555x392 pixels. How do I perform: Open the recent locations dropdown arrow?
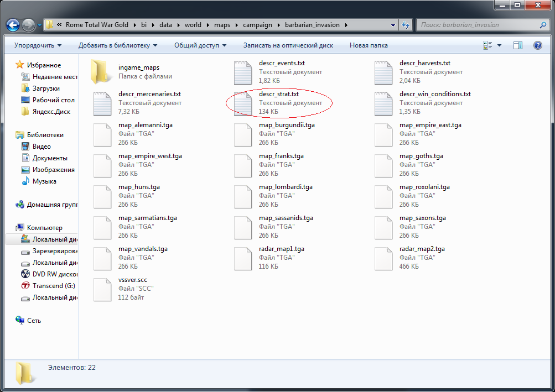(x=39, y=25)
